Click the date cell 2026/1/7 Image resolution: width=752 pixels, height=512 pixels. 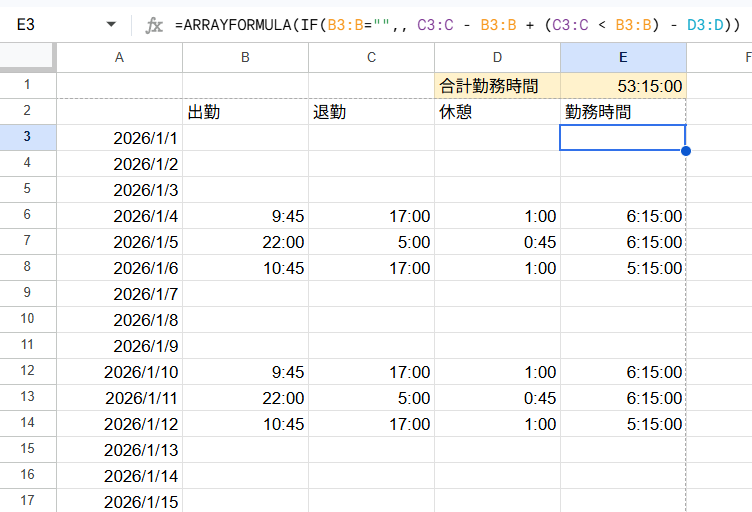pos(119,293)
